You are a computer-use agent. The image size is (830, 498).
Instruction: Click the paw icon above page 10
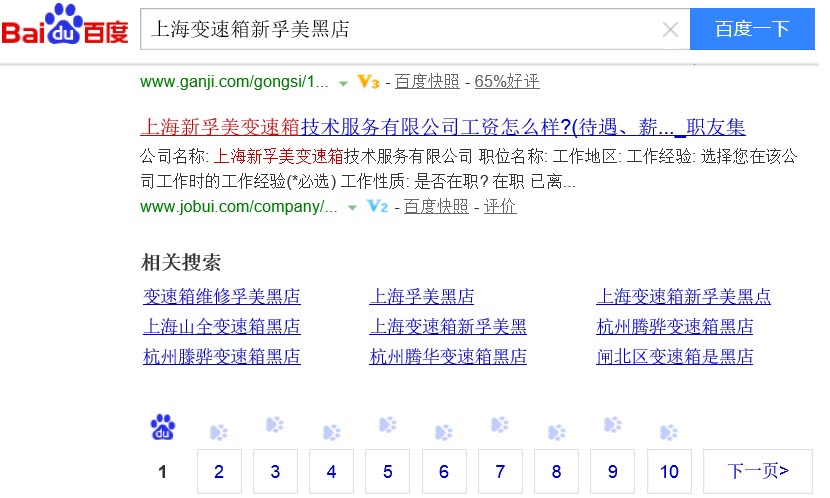click(x=669, y=432)
